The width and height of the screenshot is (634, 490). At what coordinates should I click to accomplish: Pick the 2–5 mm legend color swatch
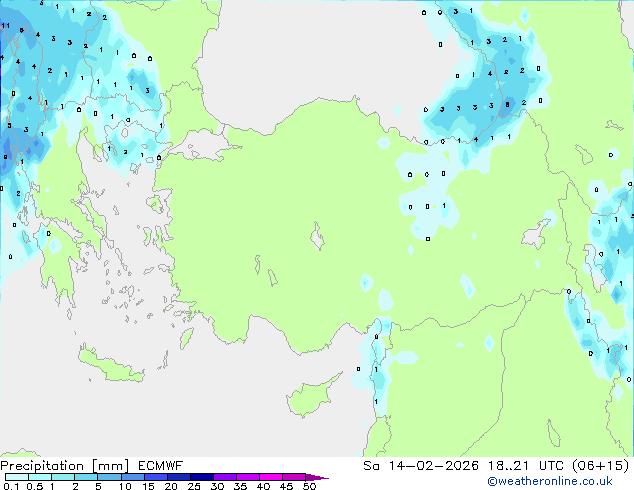[86, 477]
